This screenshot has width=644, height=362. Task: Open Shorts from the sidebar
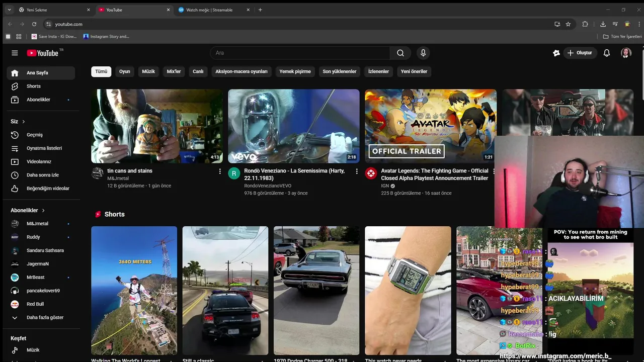(41, 86)
